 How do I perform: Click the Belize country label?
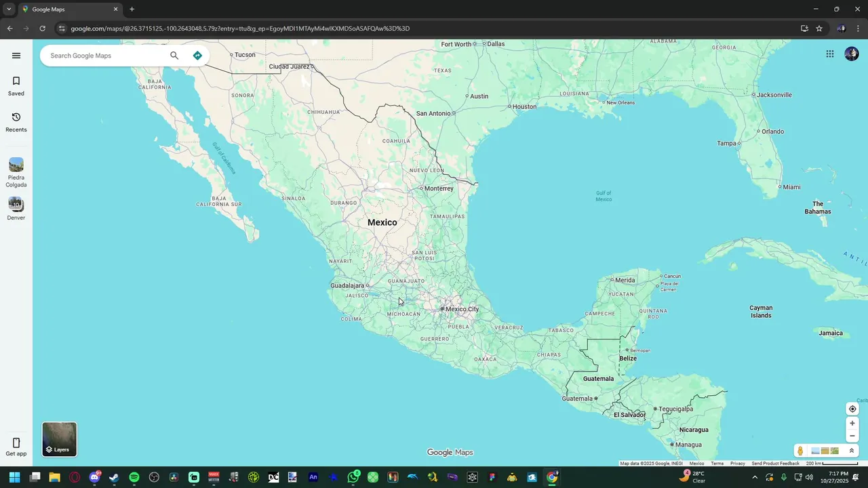pyautogui.click(x=628, y=359)
